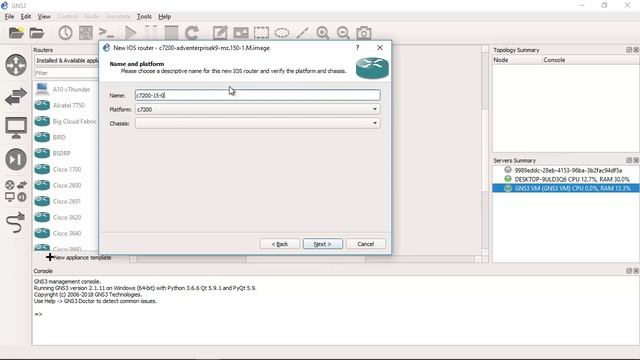Close the New IOS router dialog
Viewport: 640px width, 360px height.
(380, 48)
